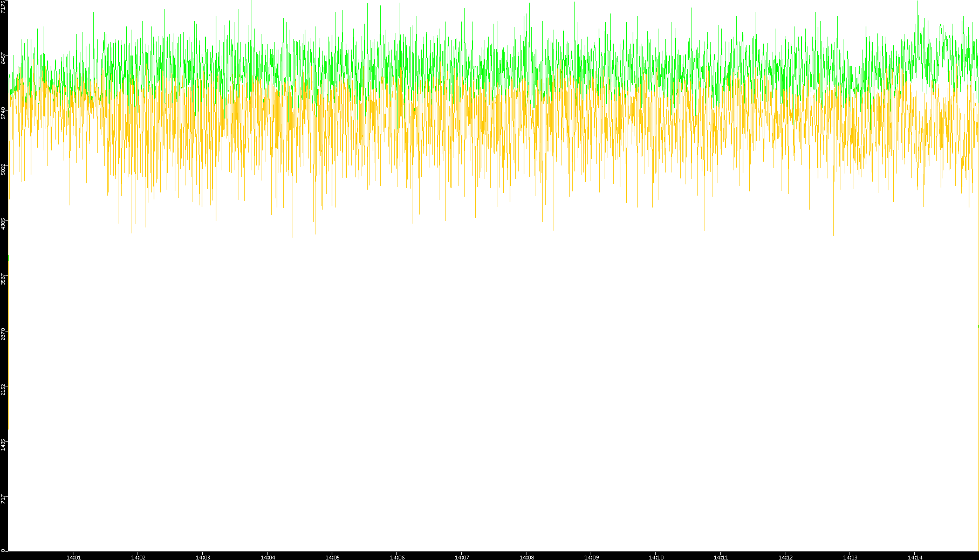Click the 7175 value axis label
The height and width of the screenshot is (560, 979).
pyautogui.click(x=4, y=6)
